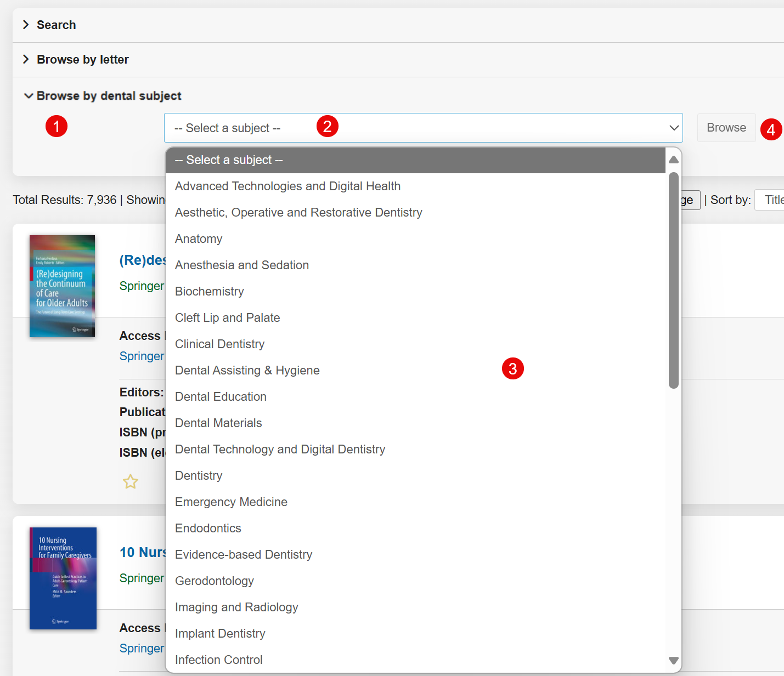Image resolution: width=784 pixels, height=676 pixels.
Task: Collapse the Browse by dental subject section
Action: [109, 96]
